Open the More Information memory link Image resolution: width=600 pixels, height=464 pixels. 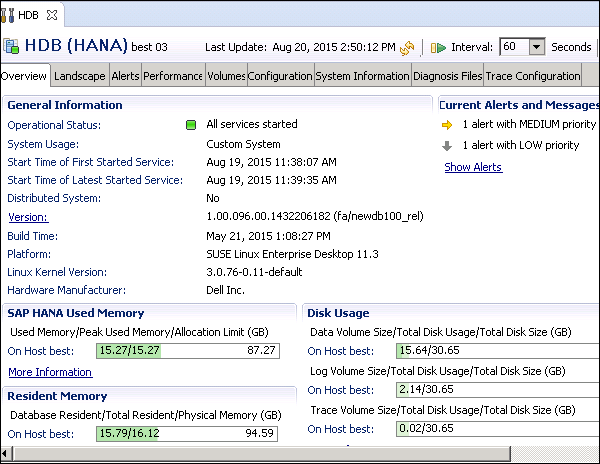pyautogui.click(x=50, y=372)
